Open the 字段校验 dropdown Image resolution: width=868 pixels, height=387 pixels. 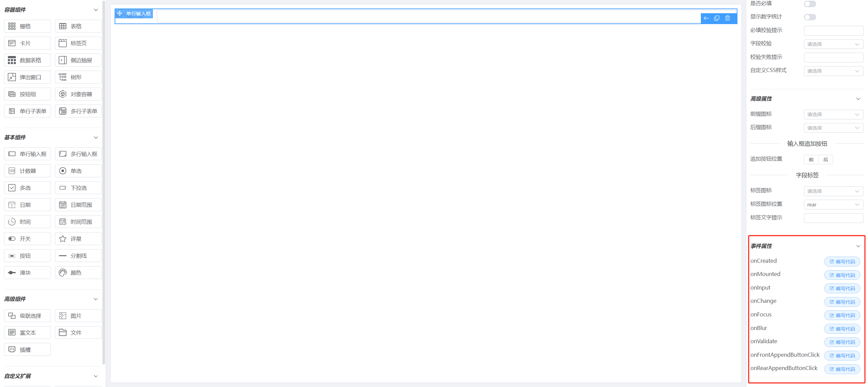[x=833, y=44]
